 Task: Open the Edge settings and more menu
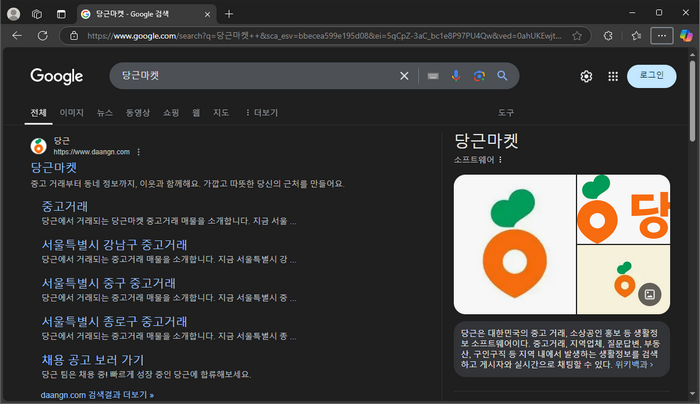click(x=661, y=35)
